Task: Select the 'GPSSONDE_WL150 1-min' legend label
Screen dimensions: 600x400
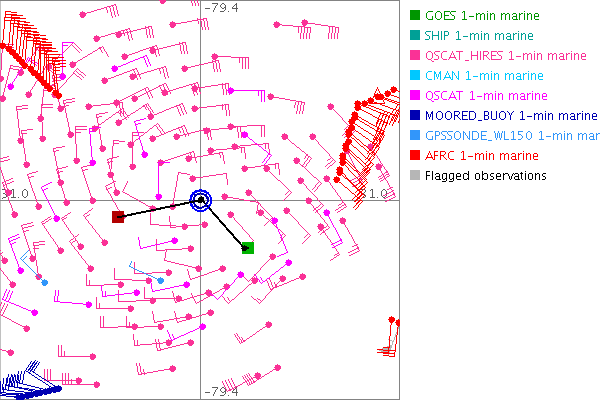Action: (x=510, y=135)
